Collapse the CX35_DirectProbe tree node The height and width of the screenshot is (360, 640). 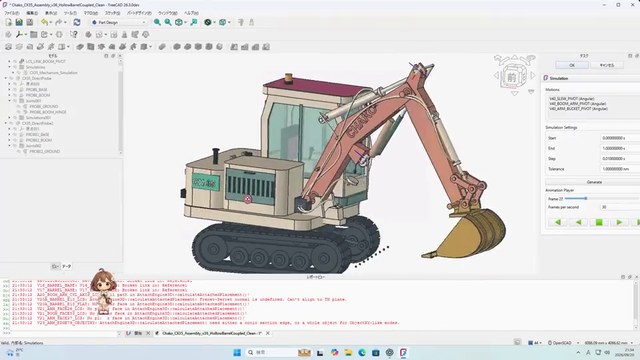[6, 78]
